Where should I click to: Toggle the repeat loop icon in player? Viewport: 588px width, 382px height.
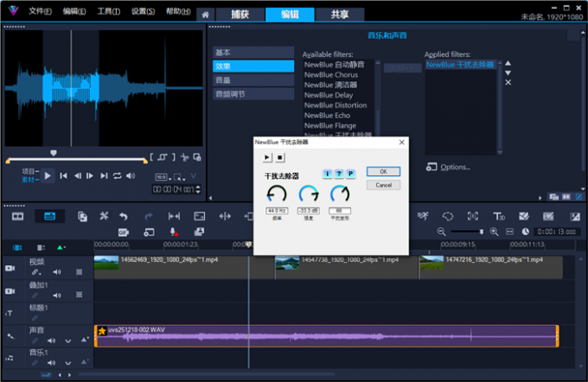click(117, 175)
